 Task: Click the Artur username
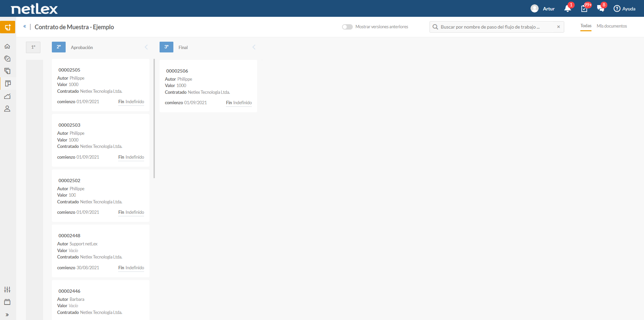pos(549,9)
